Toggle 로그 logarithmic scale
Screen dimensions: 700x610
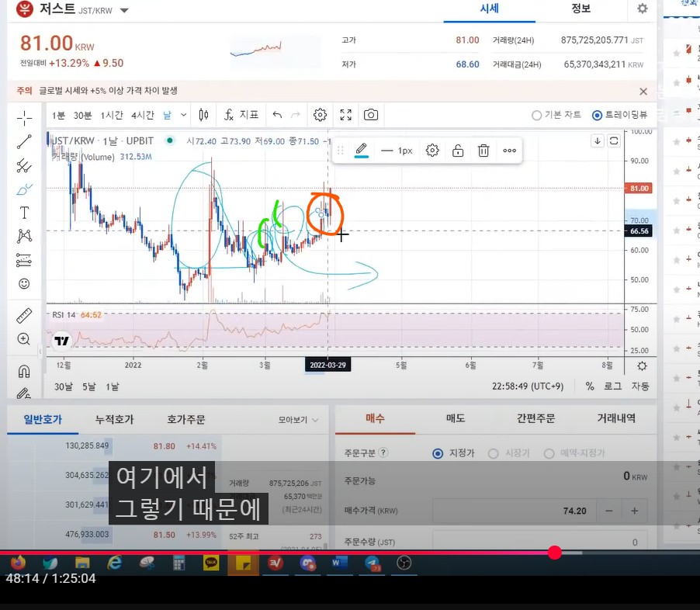[612, 386]
